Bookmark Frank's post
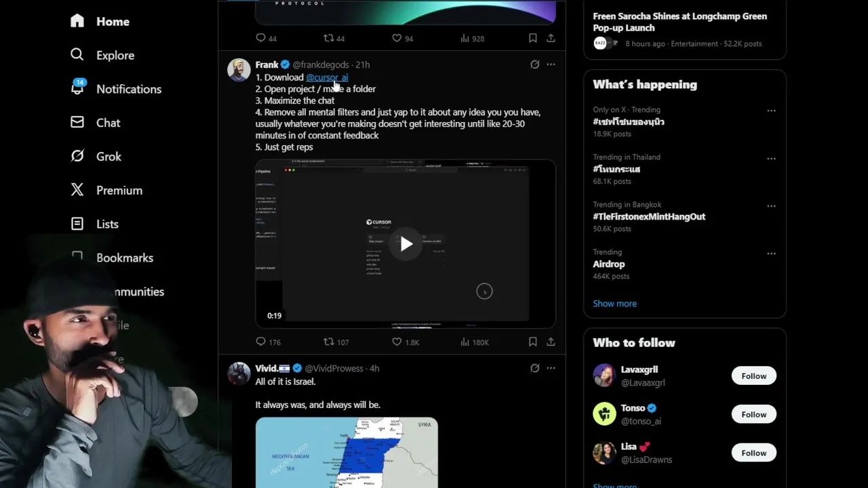This screenshot has width=868, height=488. point(533,342)
